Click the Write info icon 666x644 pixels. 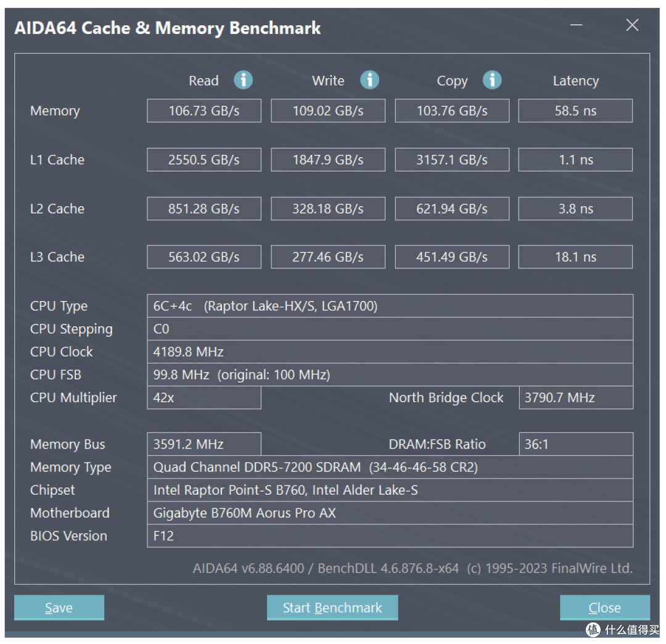369,80
